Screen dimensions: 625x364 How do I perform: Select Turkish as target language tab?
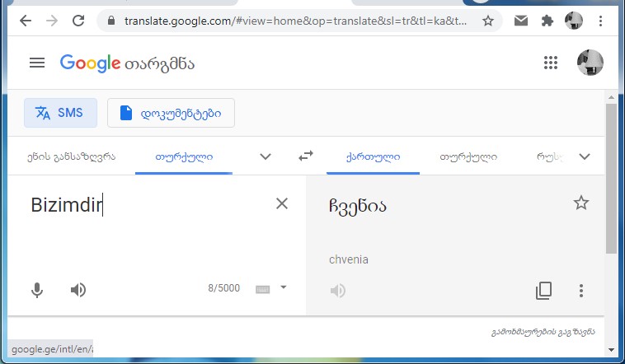point(468,156)
